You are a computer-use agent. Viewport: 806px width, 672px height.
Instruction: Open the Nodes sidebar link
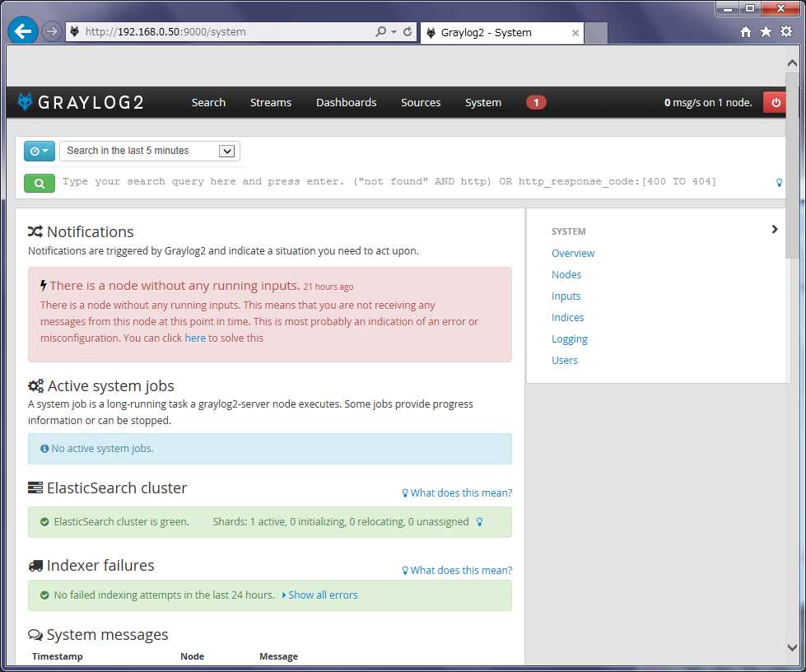click(x=566, y=274)
